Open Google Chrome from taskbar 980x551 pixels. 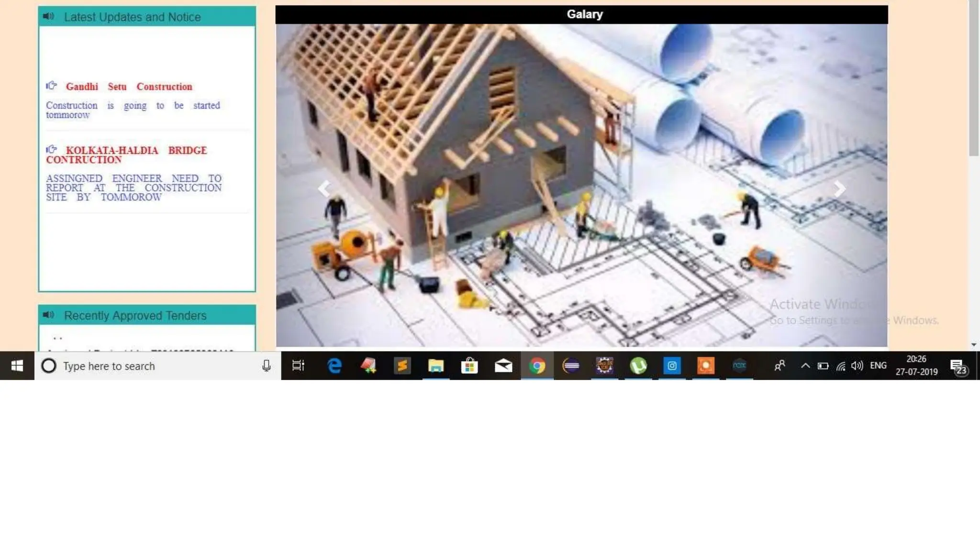pos(537,366)
